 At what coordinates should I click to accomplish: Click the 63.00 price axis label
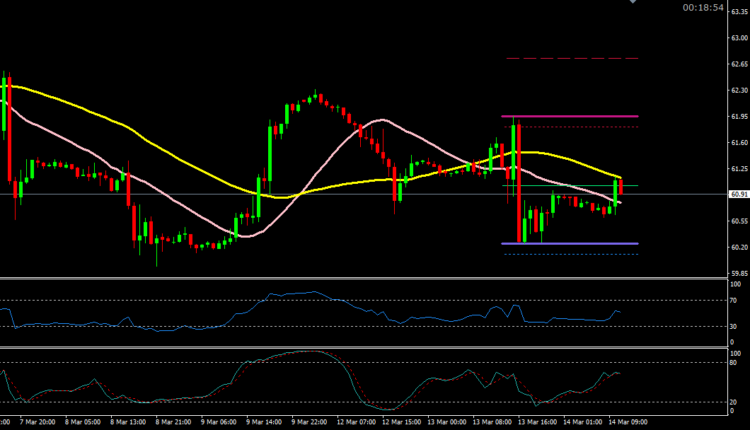point(736,38)
